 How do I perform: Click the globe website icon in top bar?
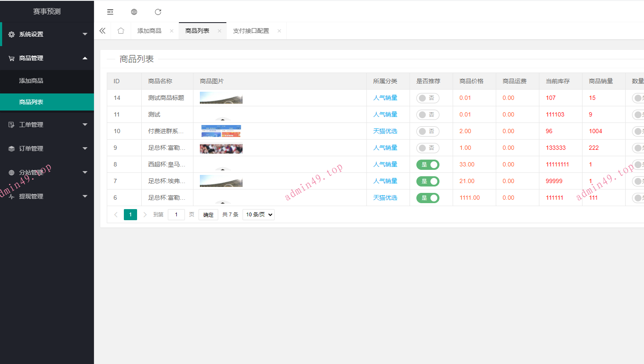coord(134,12)
